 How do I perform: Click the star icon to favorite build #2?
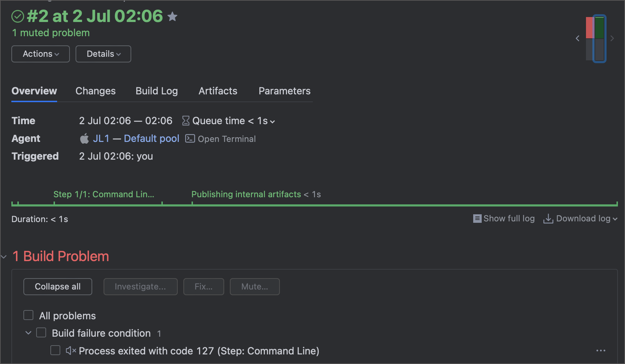click(x=172, y=16)
